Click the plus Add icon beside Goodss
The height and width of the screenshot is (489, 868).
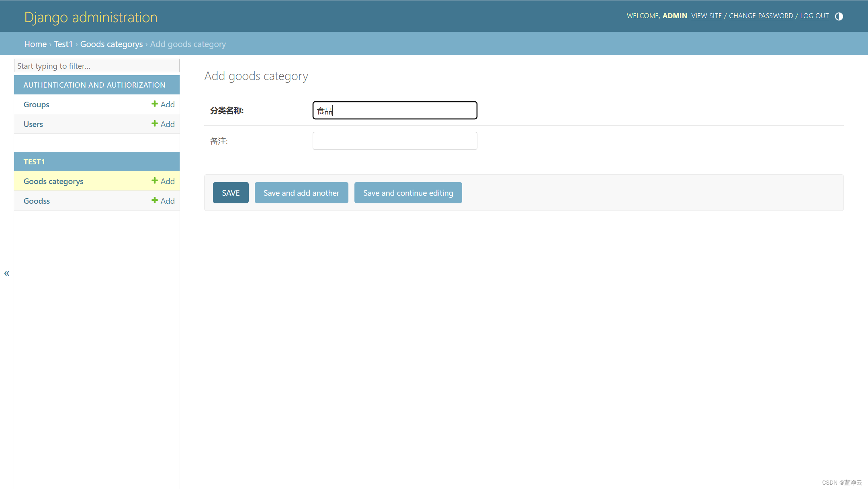tap(163, 201)
